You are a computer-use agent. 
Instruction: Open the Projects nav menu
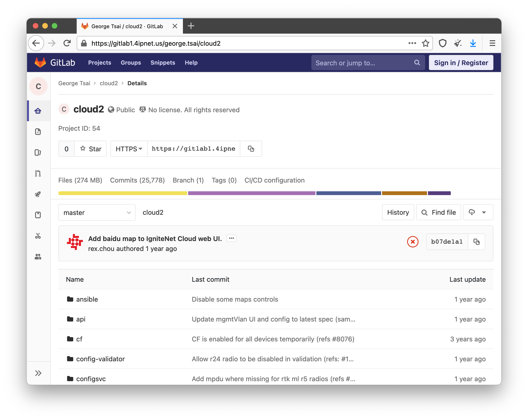point(100,63)
